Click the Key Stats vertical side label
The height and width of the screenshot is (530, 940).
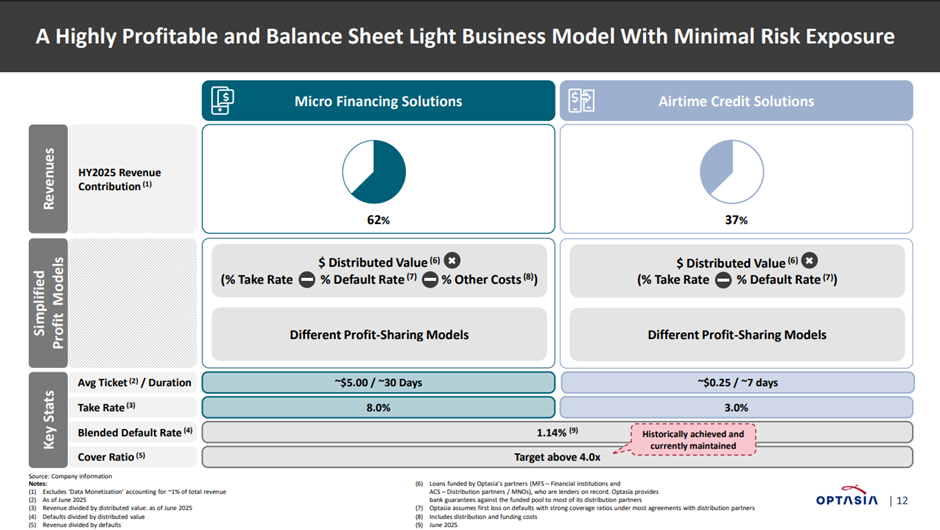52,419
